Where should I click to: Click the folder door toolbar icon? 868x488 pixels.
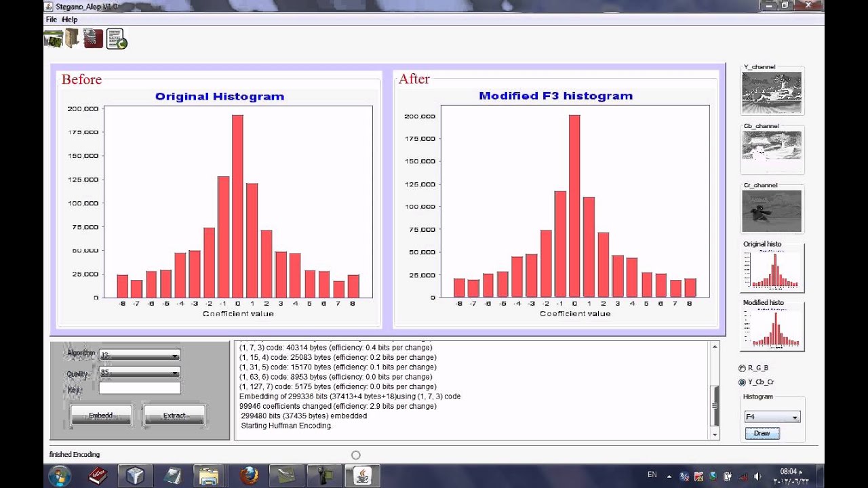click(x=72, y=39)
